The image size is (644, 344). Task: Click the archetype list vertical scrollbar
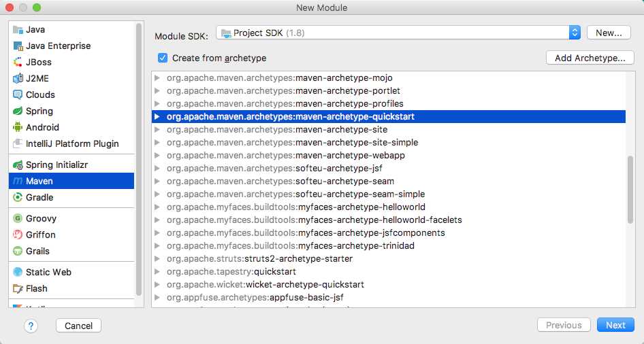pyautogui.click(x=630, y=190)
